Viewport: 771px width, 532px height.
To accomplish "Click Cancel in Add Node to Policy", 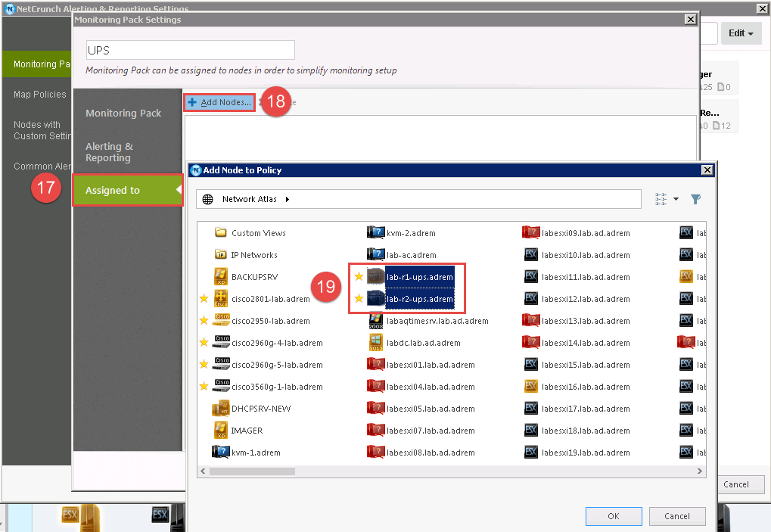I will (x=677, y=516).
